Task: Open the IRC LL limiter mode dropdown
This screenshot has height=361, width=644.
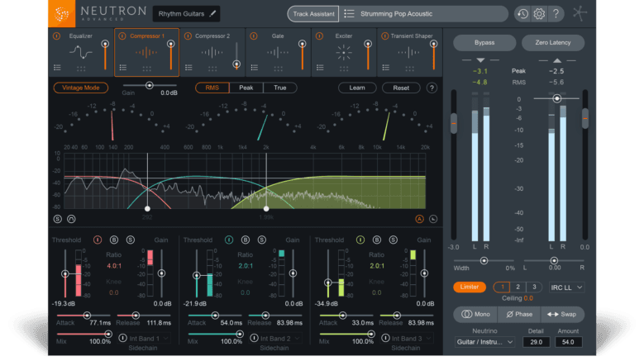Action: point(567,287)
